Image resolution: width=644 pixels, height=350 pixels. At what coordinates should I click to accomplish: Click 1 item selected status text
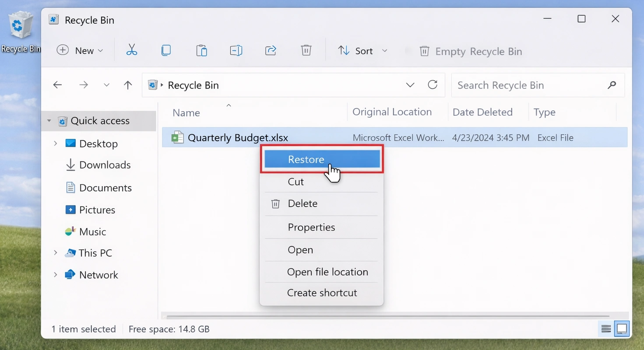coord(83,329)
